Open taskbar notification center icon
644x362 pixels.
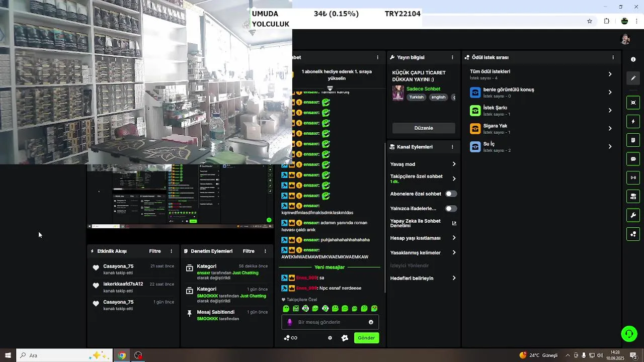click(634, 355)
